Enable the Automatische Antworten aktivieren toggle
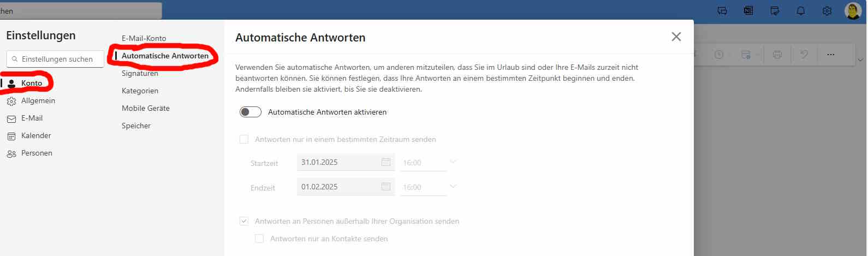Viewport: 868px width, 256px height. pyautogui.click(x=251, y=112)
